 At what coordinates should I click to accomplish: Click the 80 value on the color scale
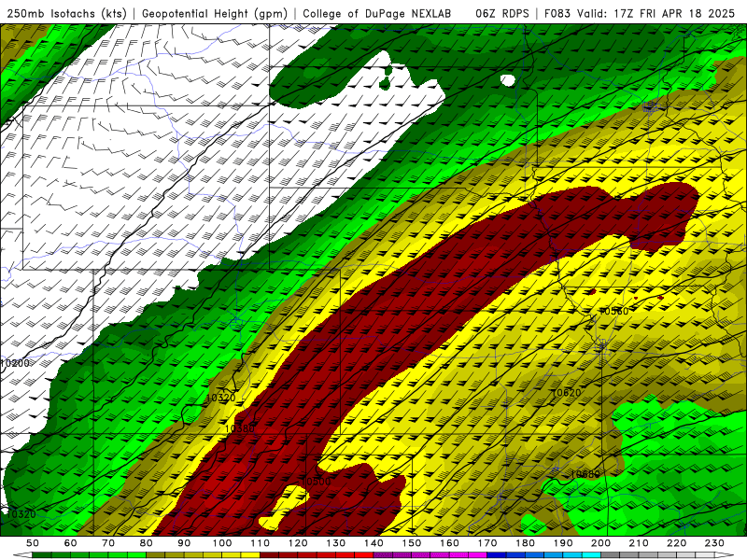[x=147, y=543]
